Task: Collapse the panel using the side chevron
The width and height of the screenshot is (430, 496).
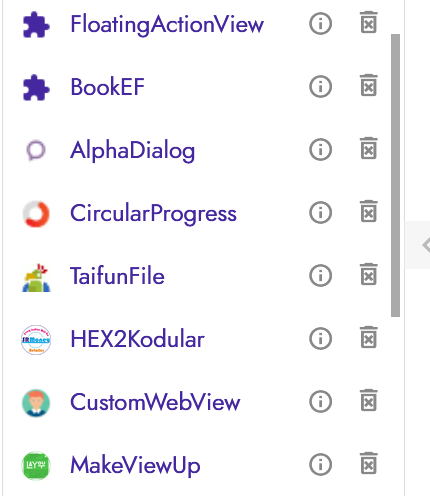Action: 425,245
